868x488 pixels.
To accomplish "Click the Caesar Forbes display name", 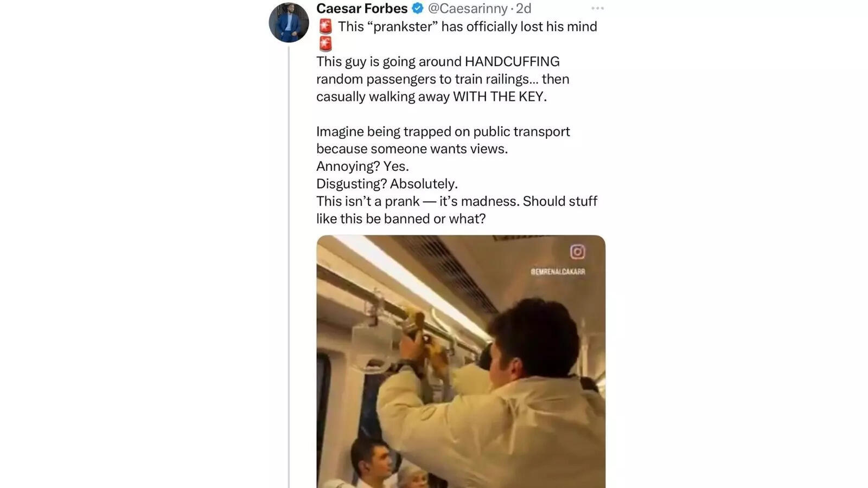I will (362, 9).
